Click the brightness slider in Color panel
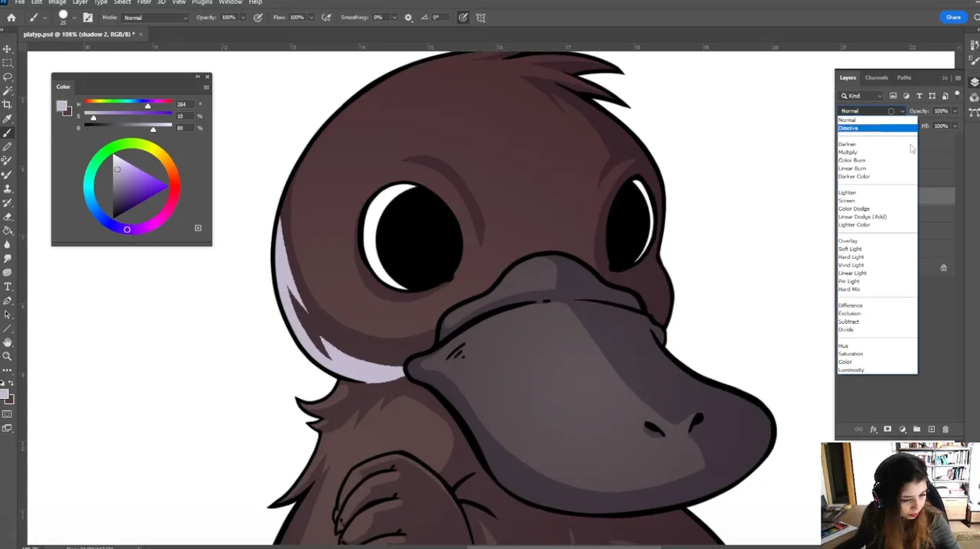Screen dimensions: 980x549 129,126
